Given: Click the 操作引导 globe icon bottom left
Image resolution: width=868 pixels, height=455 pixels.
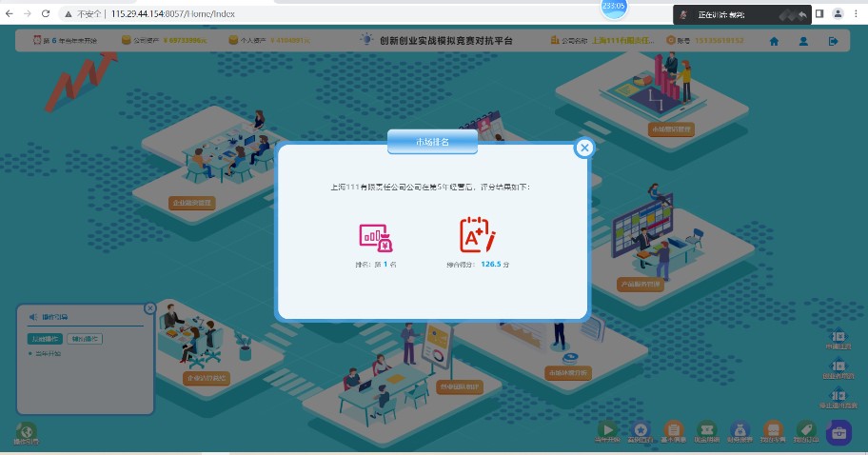Looking at the screenshot, I should tap(26, 433).
